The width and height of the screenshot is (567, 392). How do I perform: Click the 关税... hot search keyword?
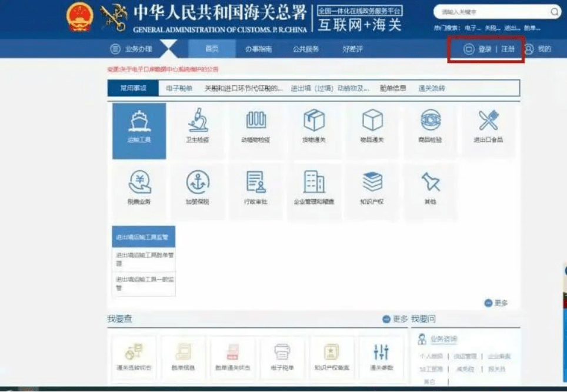492,28
